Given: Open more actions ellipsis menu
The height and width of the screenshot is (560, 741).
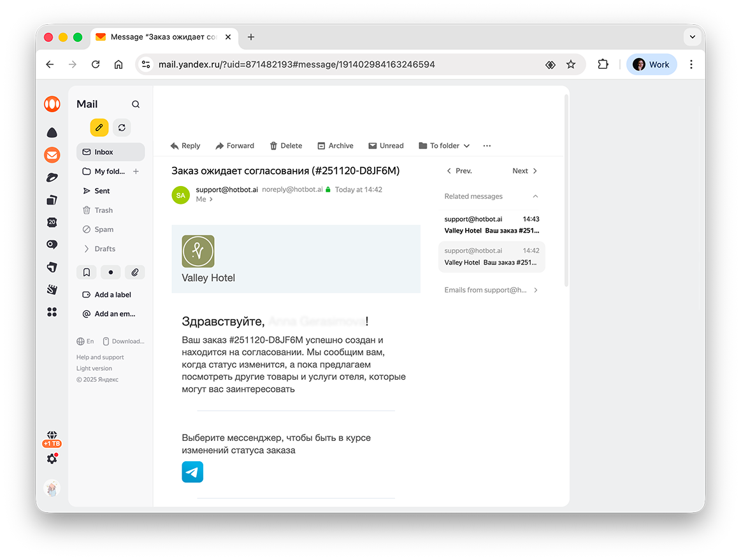Looking at the screenshot, I should coord(487,145).
